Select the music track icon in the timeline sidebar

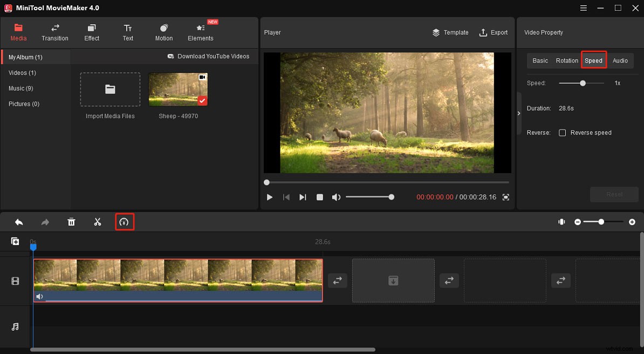tap(15, 326)
